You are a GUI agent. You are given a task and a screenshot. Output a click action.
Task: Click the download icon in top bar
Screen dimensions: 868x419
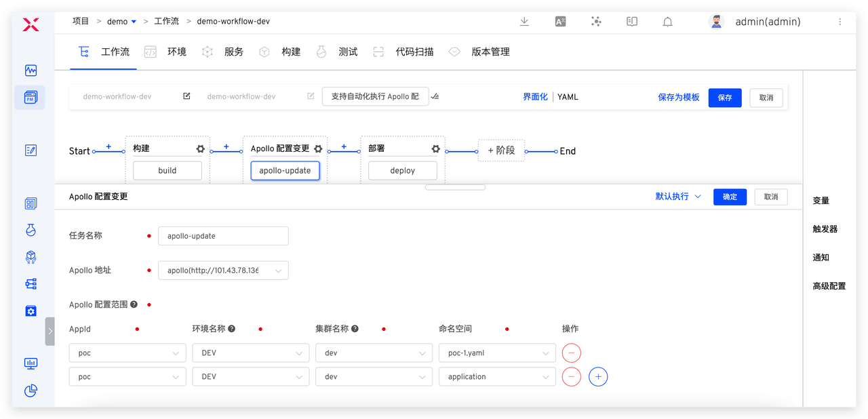(x=524, y=22)
